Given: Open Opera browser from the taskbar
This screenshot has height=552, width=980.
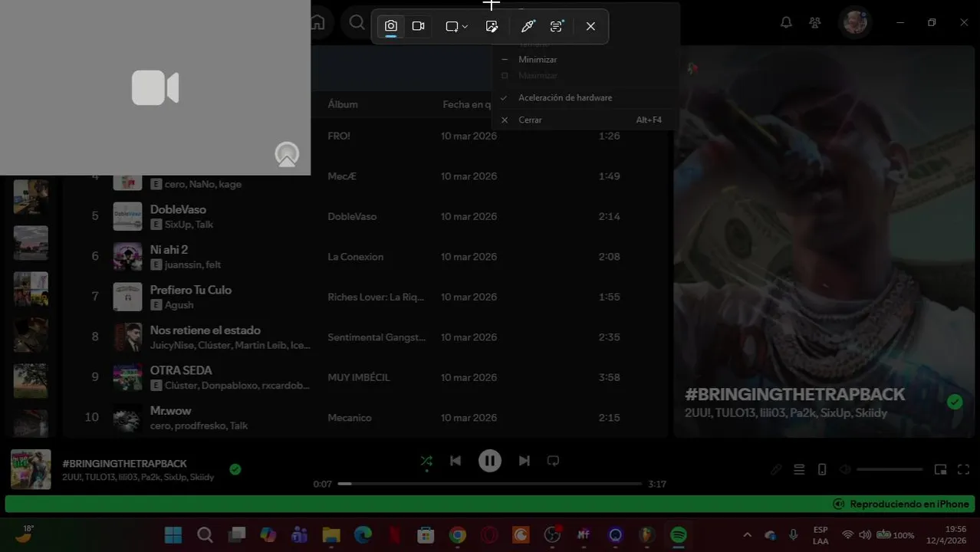Looking at the screenshot, I should pos(489,534).
